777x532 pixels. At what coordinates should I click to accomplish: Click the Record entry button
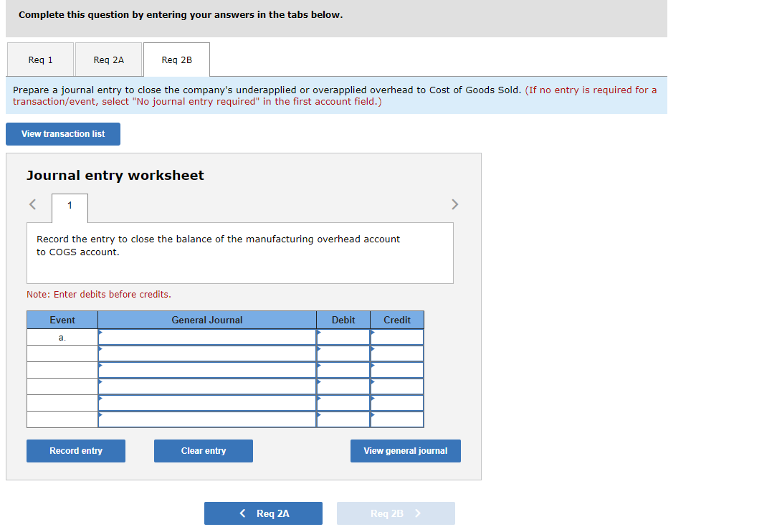[x=75, y=450]
